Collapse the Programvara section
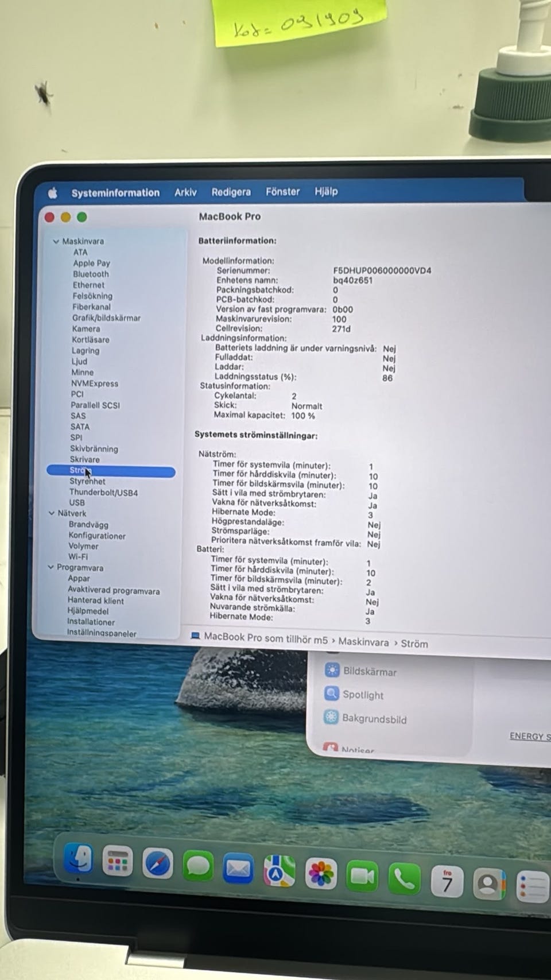 [51, 567]
